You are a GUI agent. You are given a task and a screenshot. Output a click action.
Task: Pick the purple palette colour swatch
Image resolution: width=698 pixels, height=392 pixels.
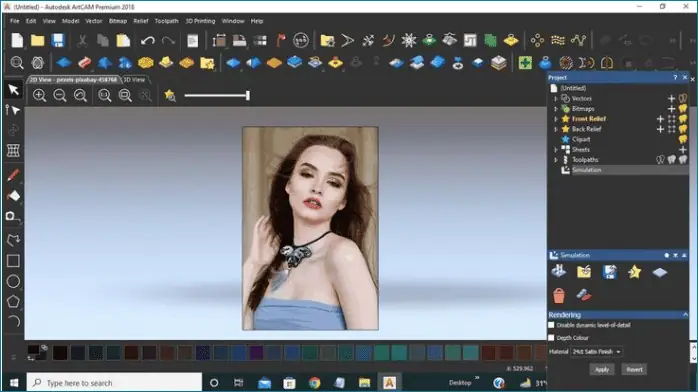coord(256,353)
